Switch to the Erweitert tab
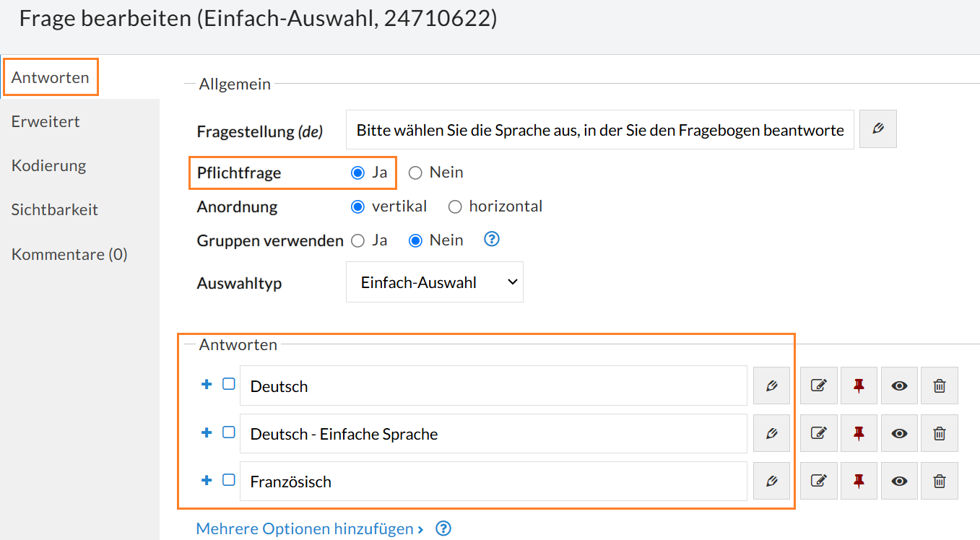This screenshot has width=980, height=540. [45, 121]
